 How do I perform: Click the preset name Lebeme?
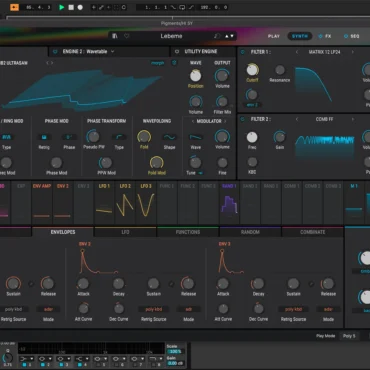click(x=171, y=36)
